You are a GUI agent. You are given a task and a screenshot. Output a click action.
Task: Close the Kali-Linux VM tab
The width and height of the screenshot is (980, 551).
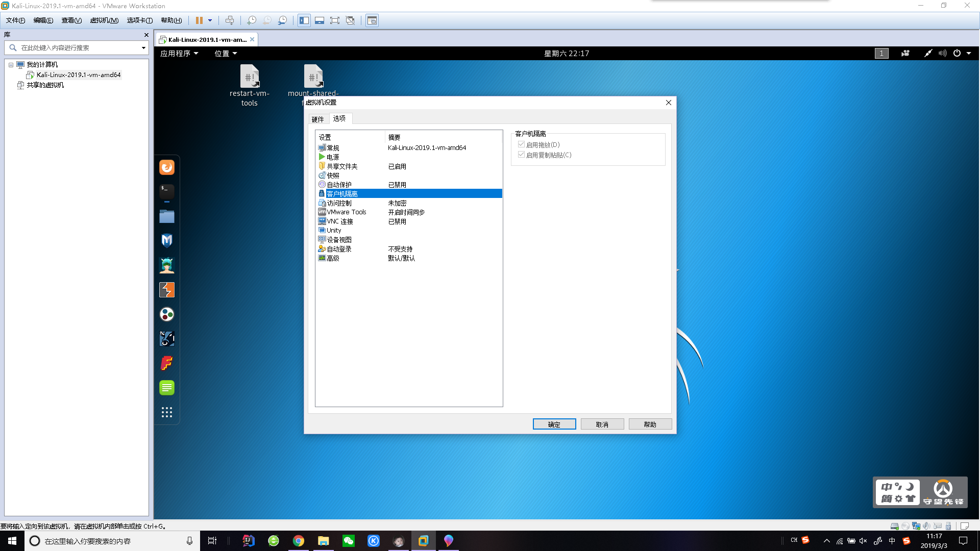click(x=252, y=39)
